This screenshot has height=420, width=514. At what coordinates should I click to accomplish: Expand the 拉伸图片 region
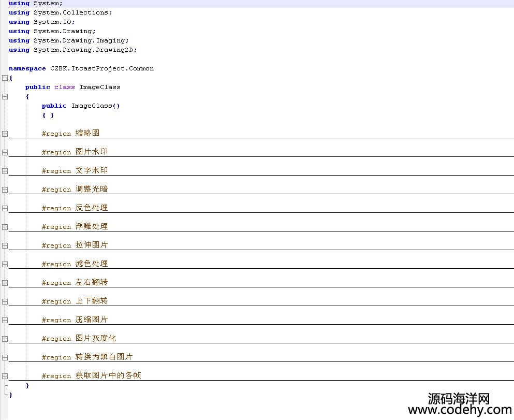[5, 245]
